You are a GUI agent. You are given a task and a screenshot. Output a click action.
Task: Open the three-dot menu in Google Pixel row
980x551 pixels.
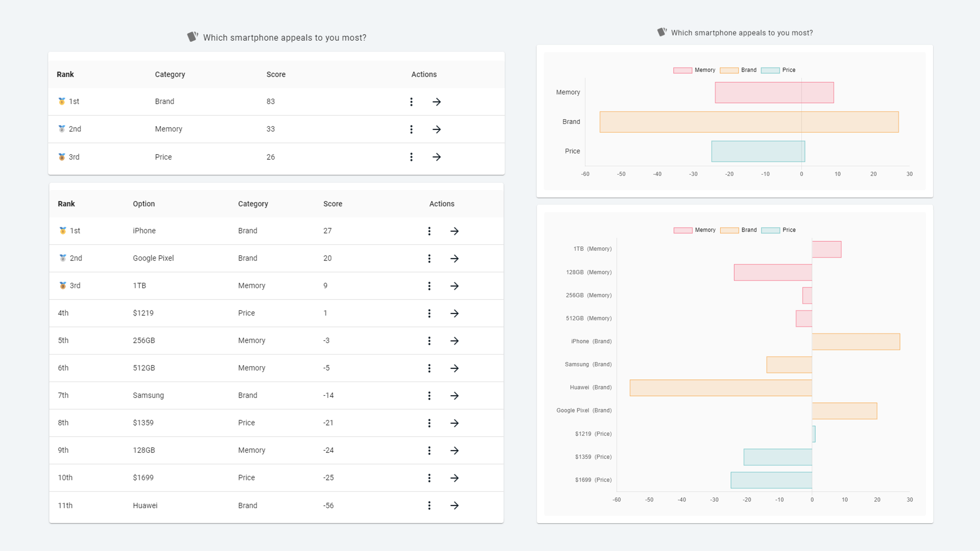(x=429, y=258)
